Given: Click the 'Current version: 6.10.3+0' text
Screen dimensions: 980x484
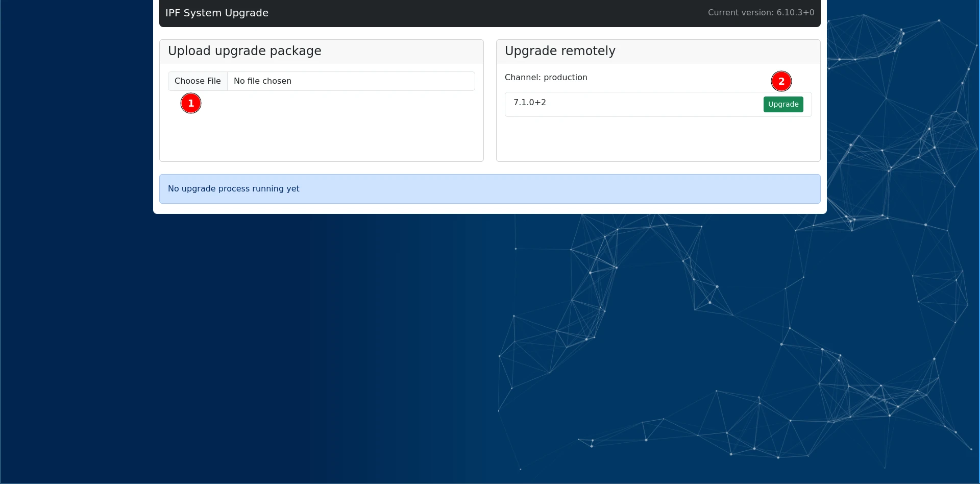Looking at the screenshot, I should [761, 12].
